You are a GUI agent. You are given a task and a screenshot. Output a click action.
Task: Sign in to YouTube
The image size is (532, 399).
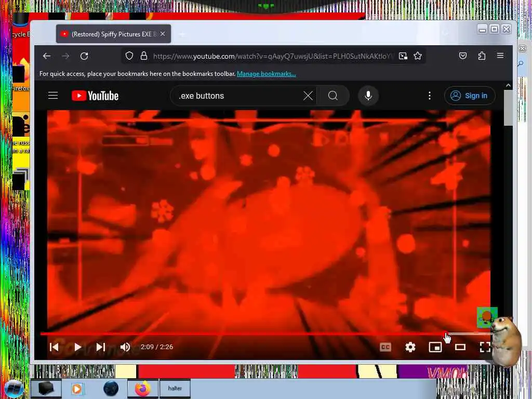470,96
